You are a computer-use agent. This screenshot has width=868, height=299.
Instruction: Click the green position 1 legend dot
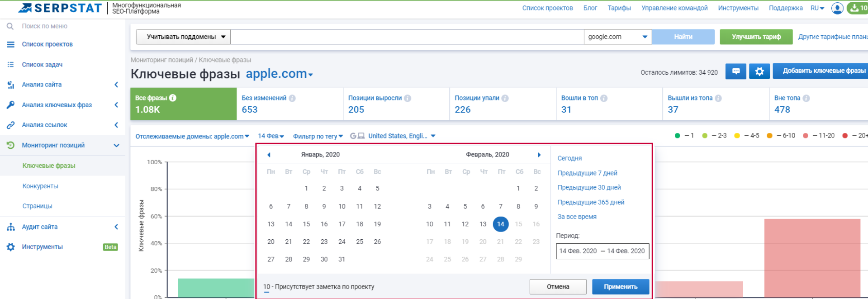[677, 136]
